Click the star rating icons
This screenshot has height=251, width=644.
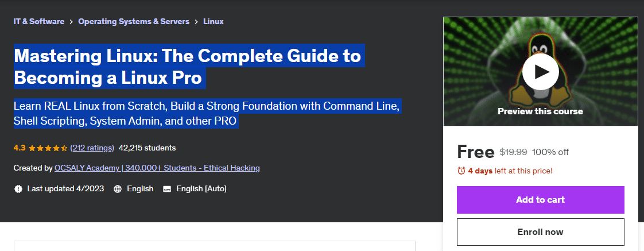(x=48, y=148)
